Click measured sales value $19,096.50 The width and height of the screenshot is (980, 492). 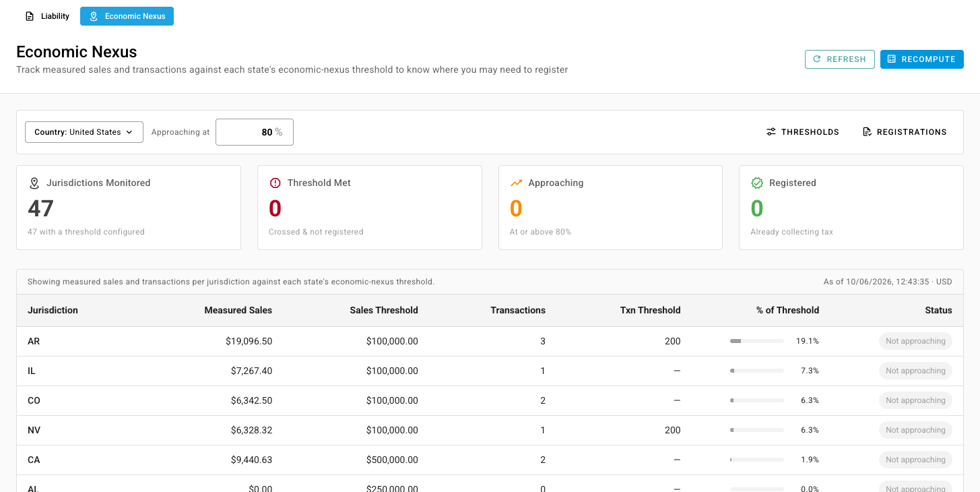(249, 342)
